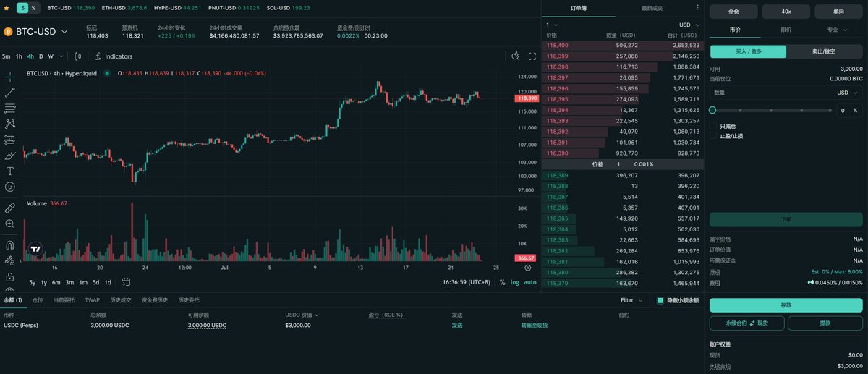Open the 仓位 tab
The width and height of the screenshot is (868, 374).
pyautogui.click(x=38, y=300)
